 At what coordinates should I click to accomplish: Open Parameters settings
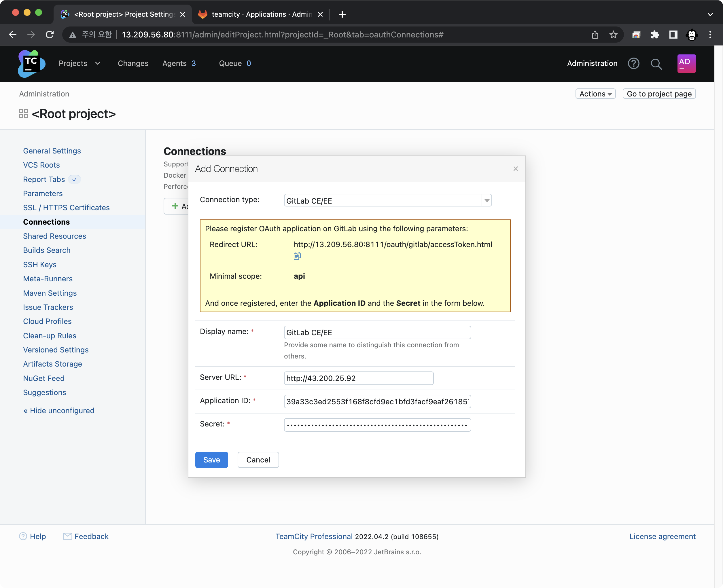[x=43, y=194]
